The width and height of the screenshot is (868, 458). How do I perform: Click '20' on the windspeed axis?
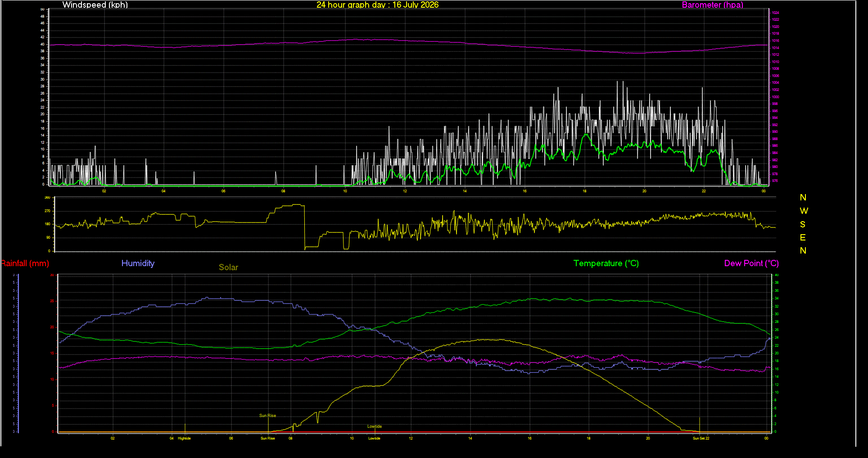42,114
